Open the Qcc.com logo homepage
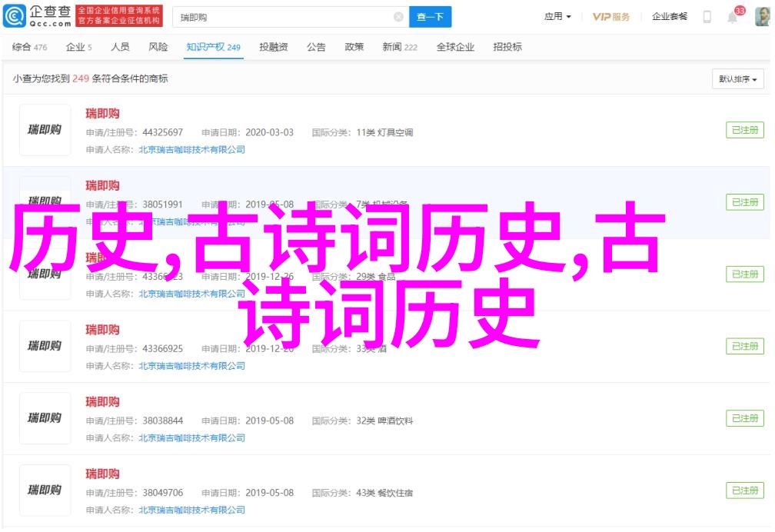 (x=38, y=16)
